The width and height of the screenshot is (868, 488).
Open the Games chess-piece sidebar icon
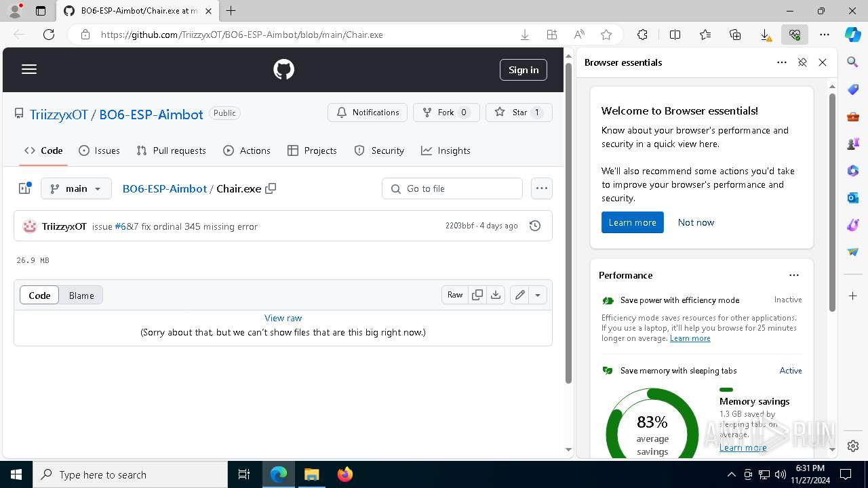[853, 144]
